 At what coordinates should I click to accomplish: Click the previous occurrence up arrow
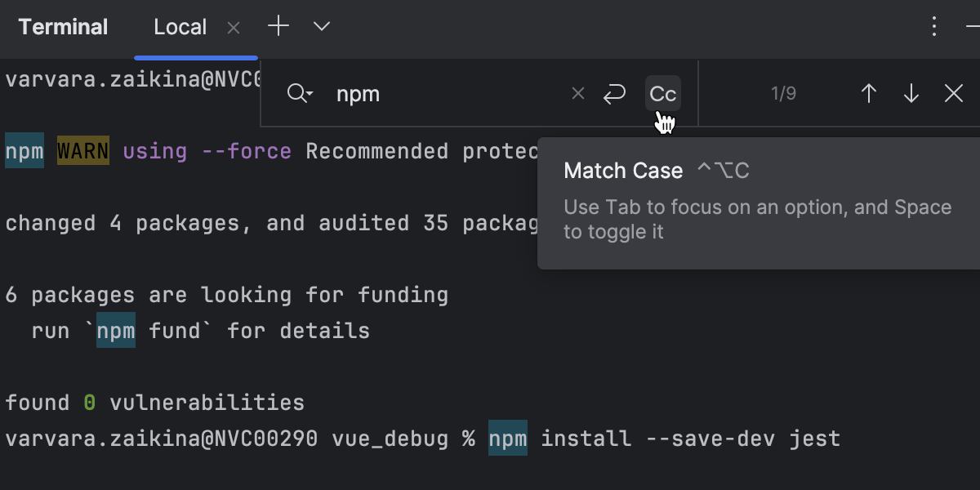(x=868, y=93)
